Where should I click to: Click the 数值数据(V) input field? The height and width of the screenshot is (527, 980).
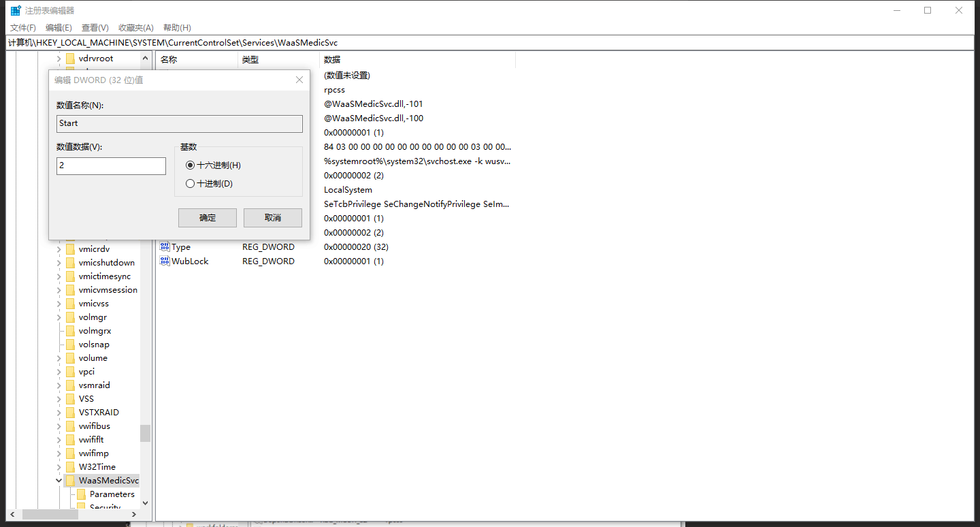(112, 166)
